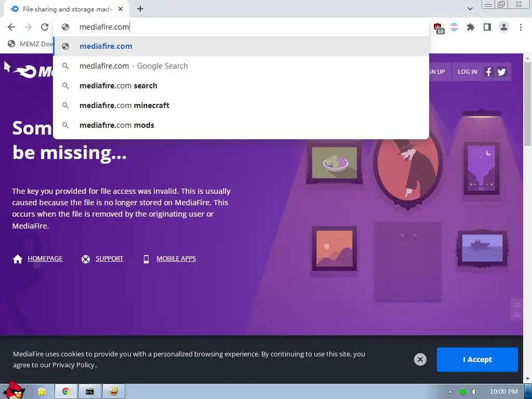This screenshot has width=532, height=399.
Task: Click the night moon painting
Action: click(x=481, y=168)
